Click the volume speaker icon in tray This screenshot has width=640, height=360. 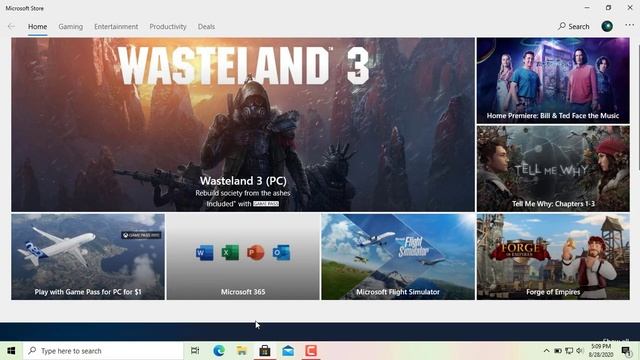coord(580,351)
